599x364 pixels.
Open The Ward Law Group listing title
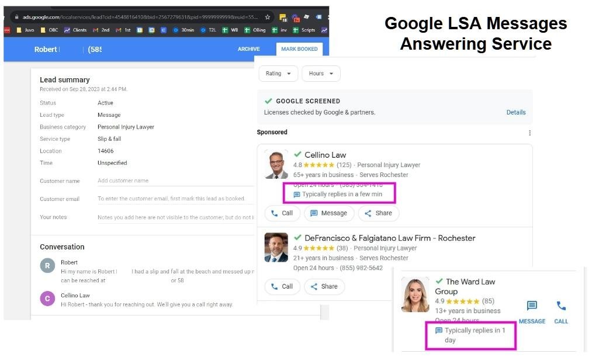tap(465, 286)
